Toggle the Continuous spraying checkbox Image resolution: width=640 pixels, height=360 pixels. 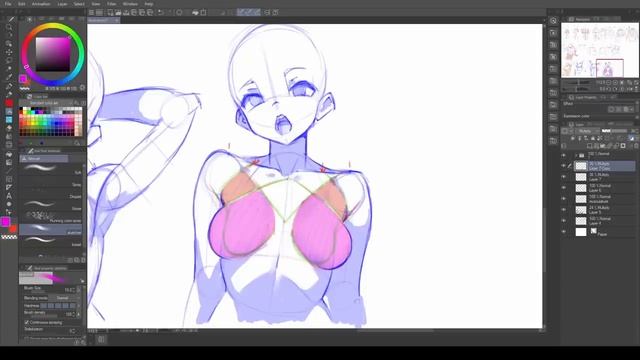(27, 322)
